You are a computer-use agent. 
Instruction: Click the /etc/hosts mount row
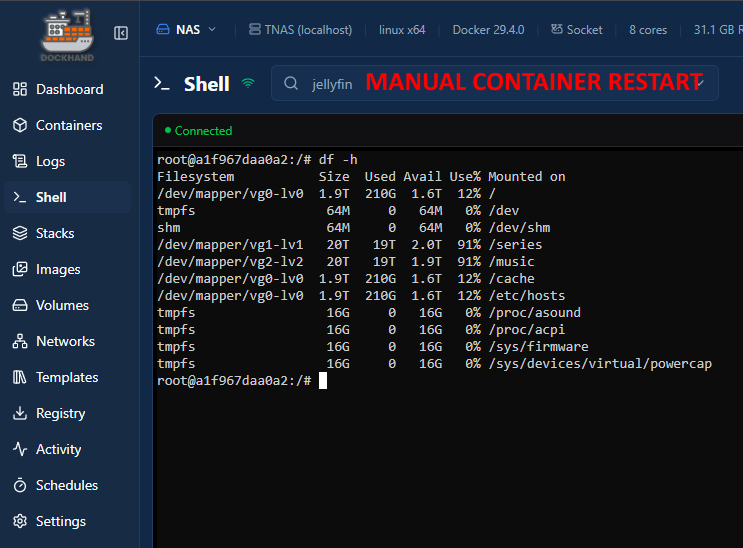click(x=361, y=296)
